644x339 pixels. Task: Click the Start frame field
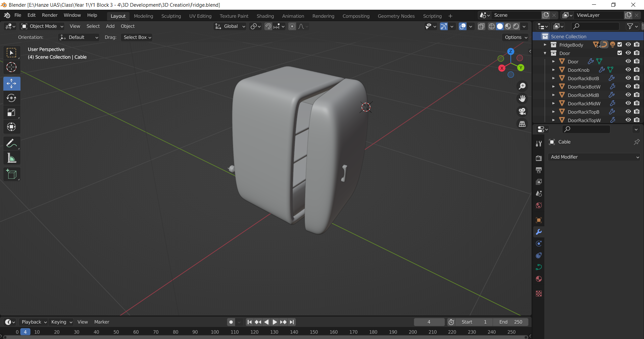click(474, 322)
